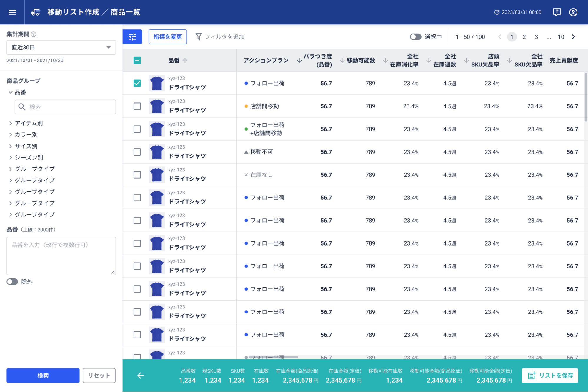Click the funnel icon to add filter
588x392 pixels.
coord(199,37)
